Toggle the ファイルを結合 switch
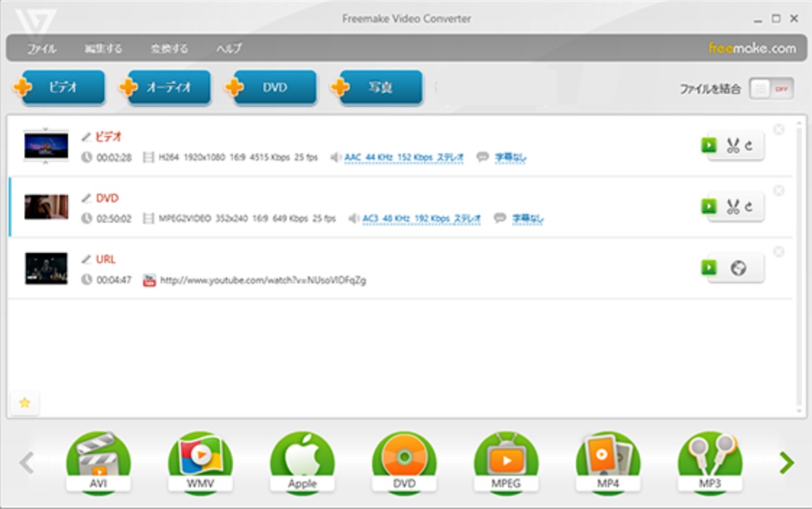Image resolution: width=812 pixels, height=509 pixels. pos(771,89)
